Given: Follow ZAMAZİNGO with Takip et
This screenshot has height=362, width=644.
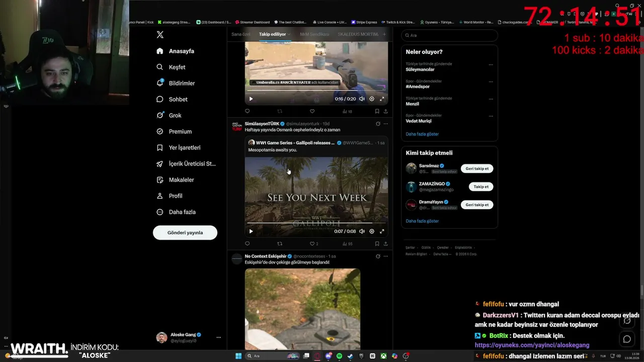Looking at the screenshot, I should (481, 187).
